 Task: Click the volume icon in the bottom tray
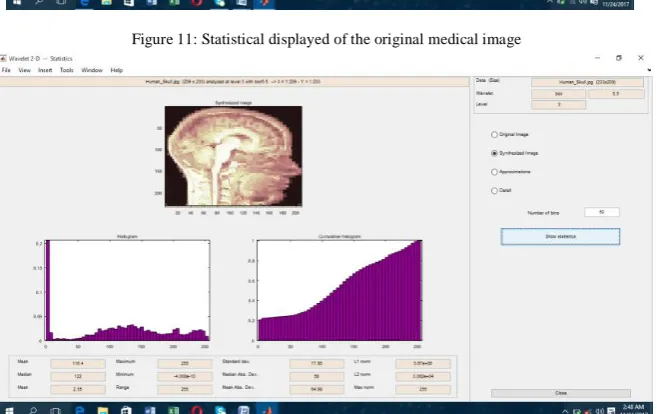click(x=600, y=411)
